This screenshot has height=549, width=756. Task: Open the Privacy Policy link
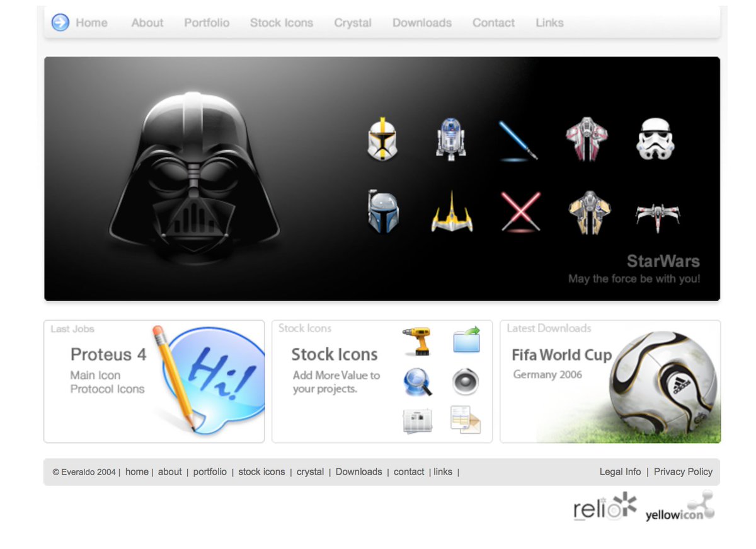(x=683, y=471)
